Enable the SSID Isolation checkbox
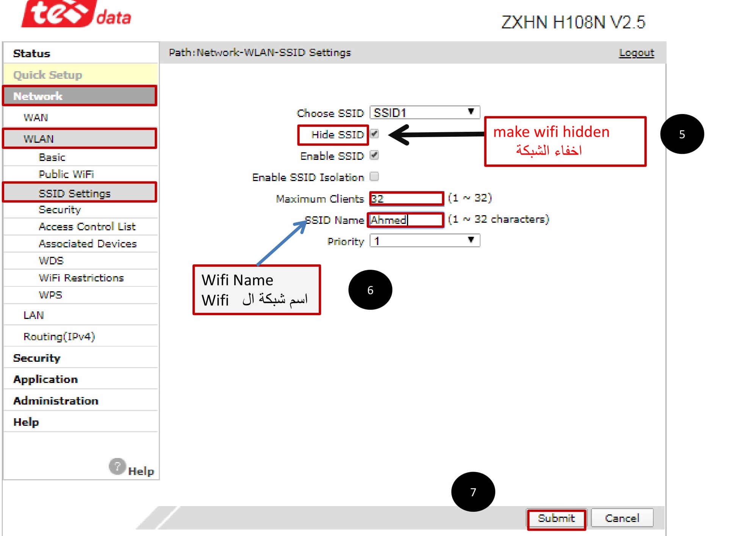Image resolution: width=756 pixels, height=536 pixels. coord(374,177)
